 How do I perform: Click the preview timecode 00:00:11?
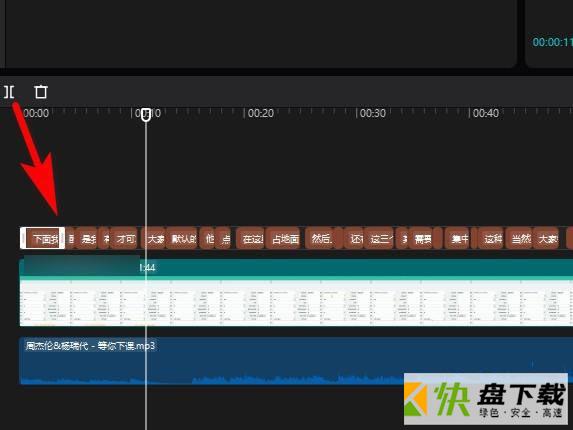pos(552,42)
